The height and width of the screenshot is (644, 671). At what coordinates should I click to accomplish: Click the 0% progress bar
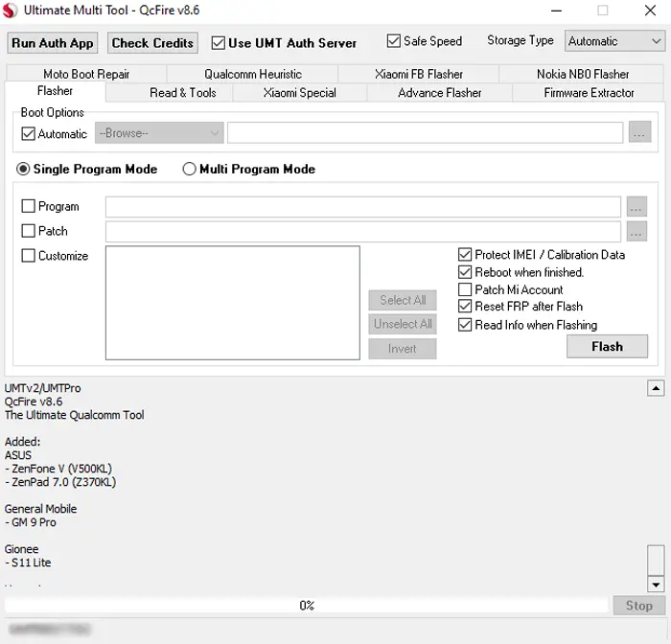coord(307,606)
